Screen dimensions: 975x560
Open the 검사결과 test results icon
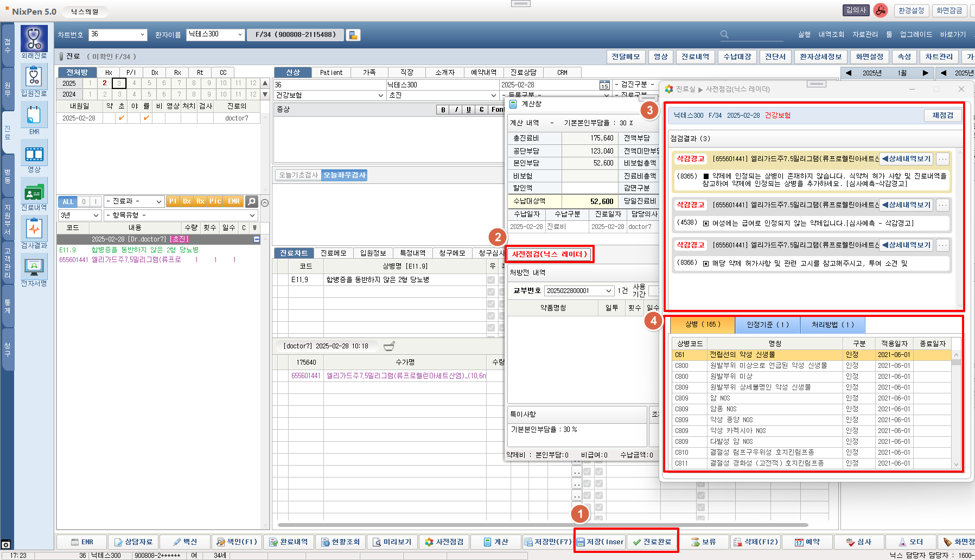pos(34,230)
